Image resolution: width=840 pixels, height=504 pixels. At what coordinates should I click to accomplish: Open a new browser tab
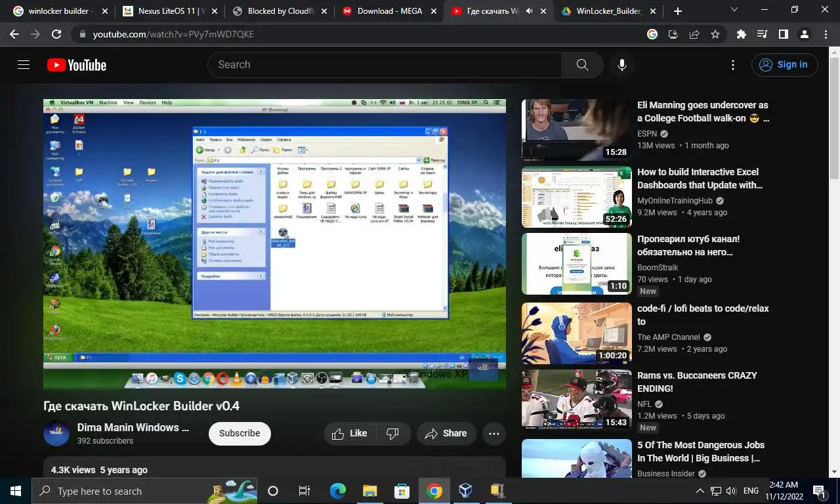(678, 11)
